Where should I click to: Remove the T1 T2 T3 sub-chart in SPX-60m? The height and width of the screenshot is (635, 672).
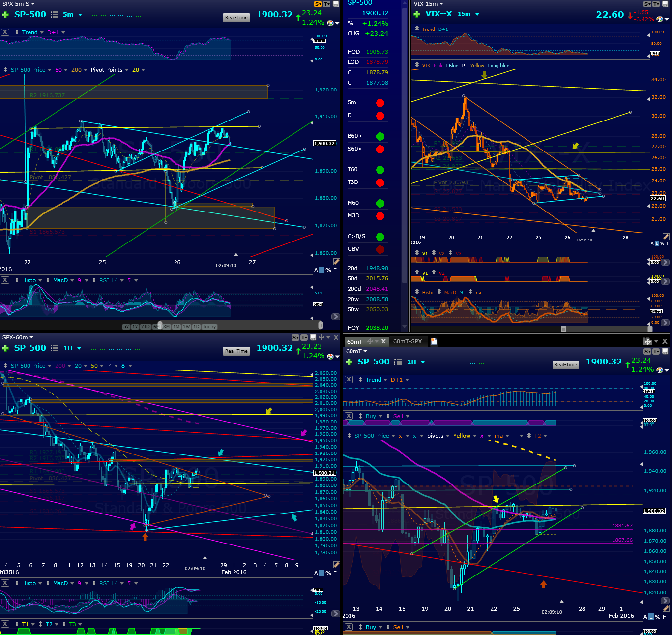(5, 624)
